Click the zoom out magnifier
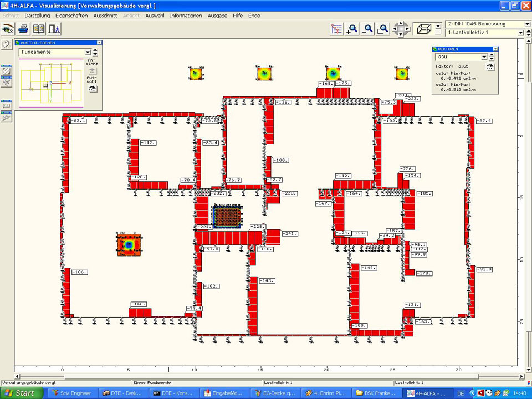This screenshot has height=399, width=532. click(367, 29)
